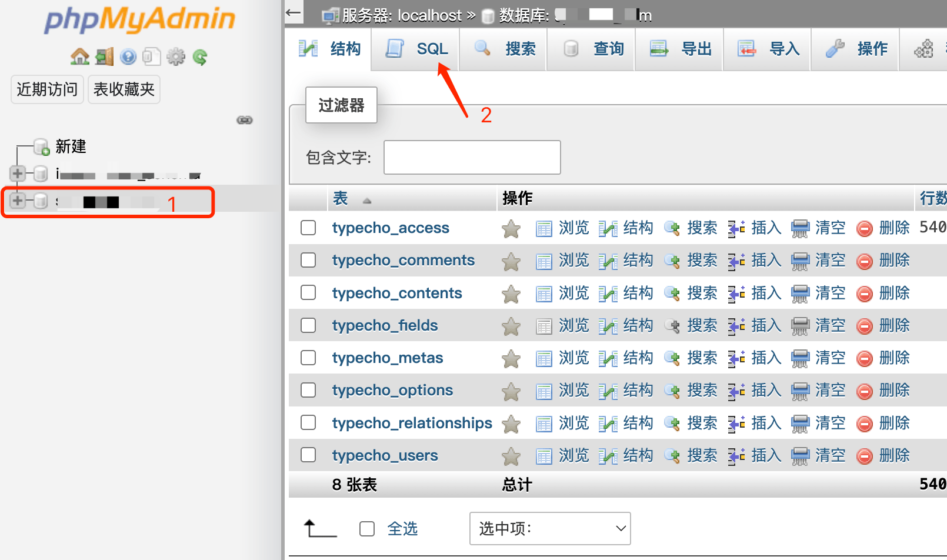This screenshot has width=947, height=560.
Task: Click the 近期访问 button
Action: click(x=47, y=89)
